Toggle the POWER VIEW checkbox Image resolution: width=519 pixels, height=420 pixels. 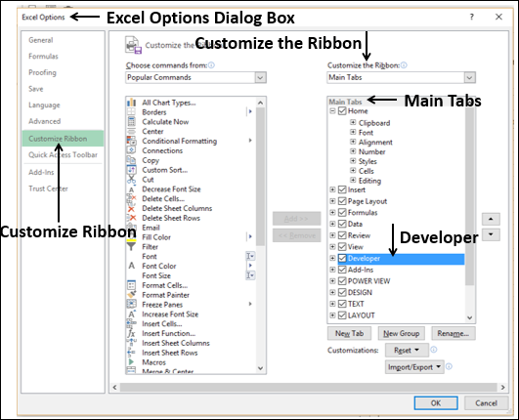[342, 281]
